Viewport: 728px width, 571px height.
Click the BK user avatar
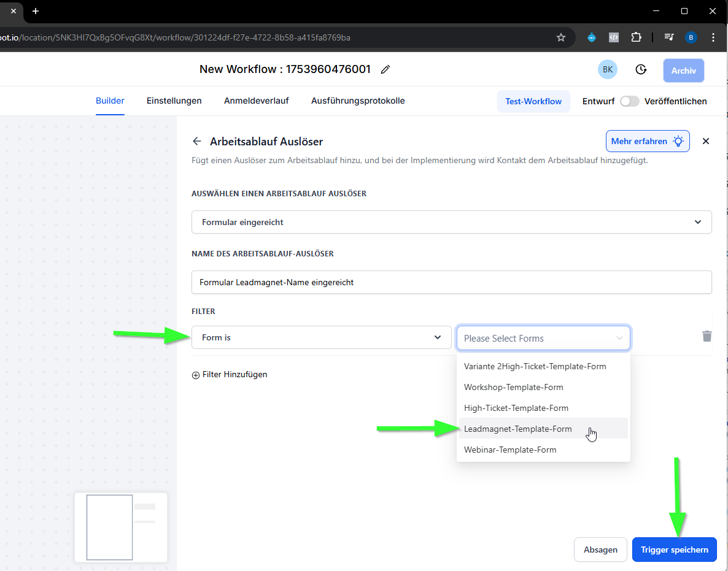pos(607,69)
